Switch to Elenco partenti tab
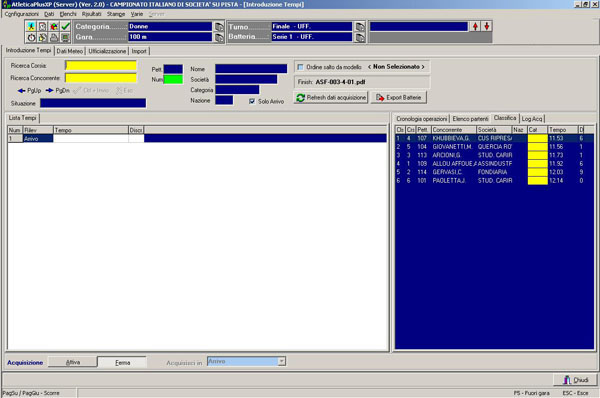The width and height of the screenshot is (600, 398). coord(470,119)
